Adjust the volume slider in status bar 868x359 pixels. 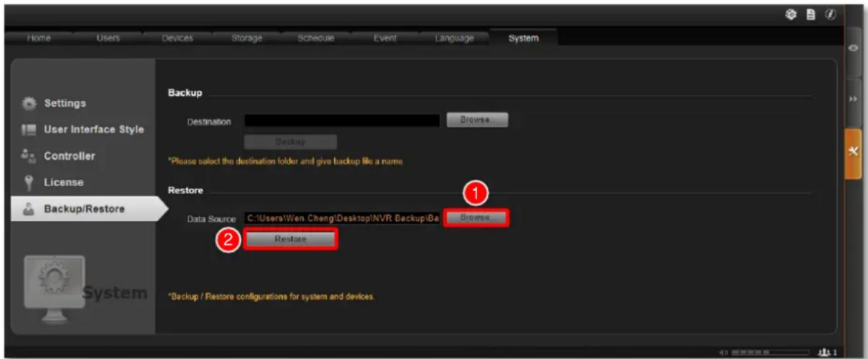(x=770, y=352)
